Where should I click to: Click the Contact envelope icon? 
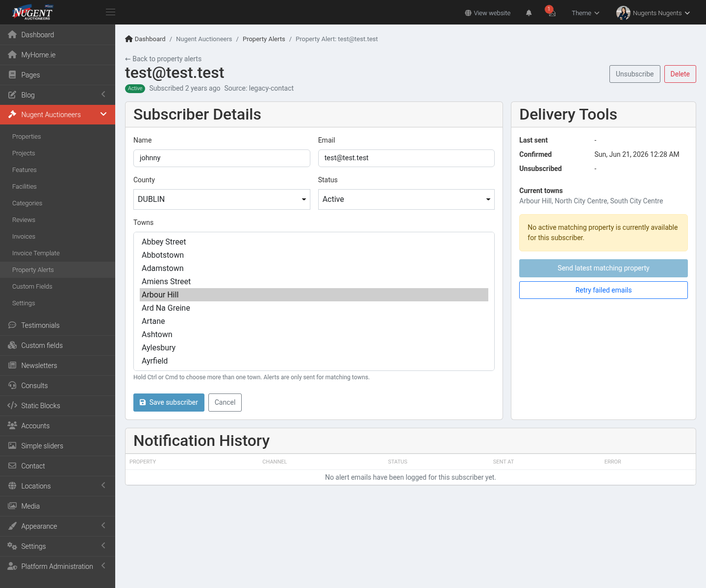pos(12,466)
